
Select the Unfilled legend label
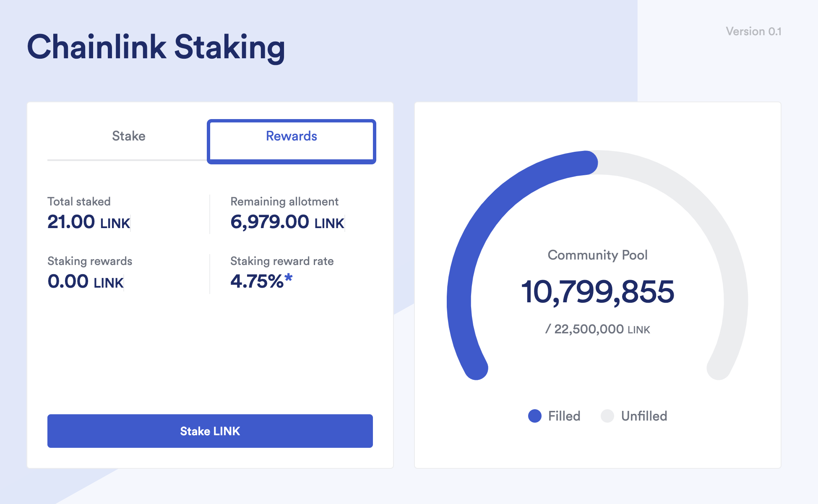(x=644, y=416)
